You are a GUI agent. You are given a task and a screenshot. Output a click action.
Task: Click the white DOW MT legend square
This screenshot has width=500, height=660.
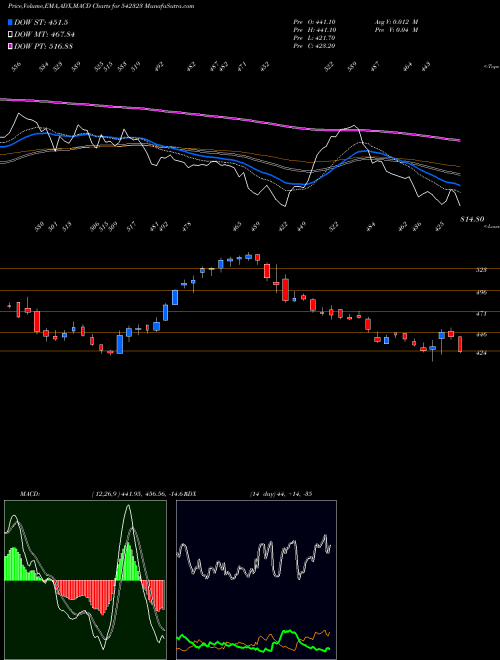pyautogui.click(x=10, y=34)
